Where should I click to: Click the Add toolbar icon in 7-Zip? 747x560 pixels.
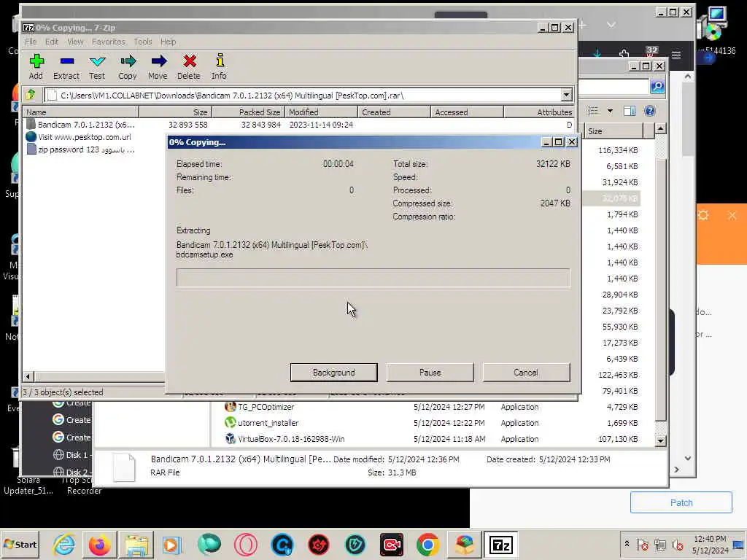tap(36, 66)
